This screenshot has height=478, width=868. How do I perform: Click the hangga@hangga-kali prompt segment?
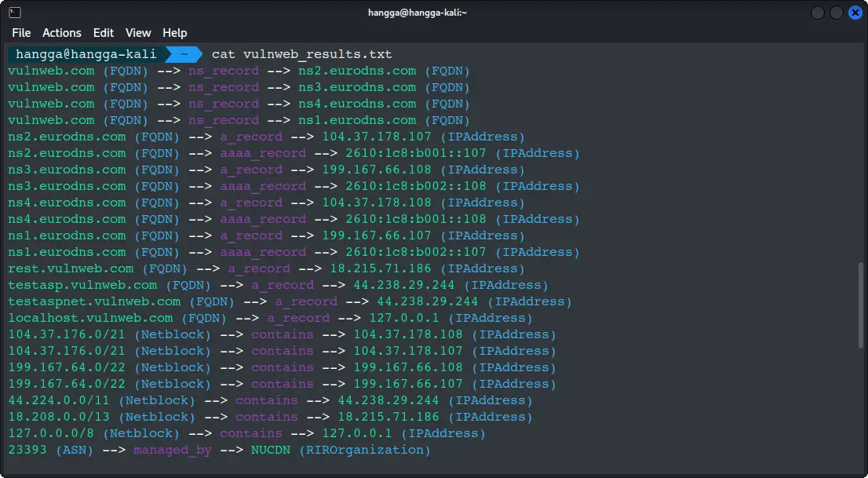tap(85, 54)
